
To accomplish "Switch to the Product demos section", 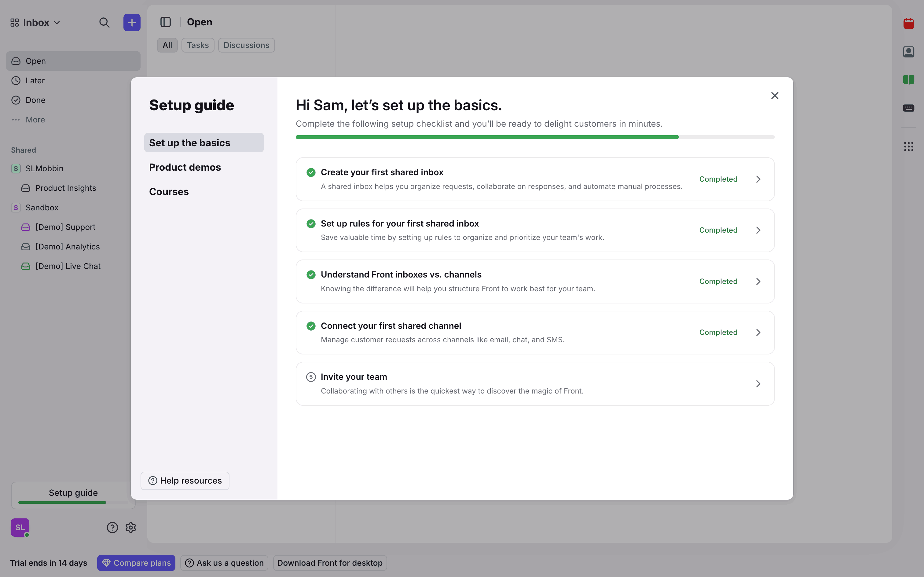I will 185,167.
